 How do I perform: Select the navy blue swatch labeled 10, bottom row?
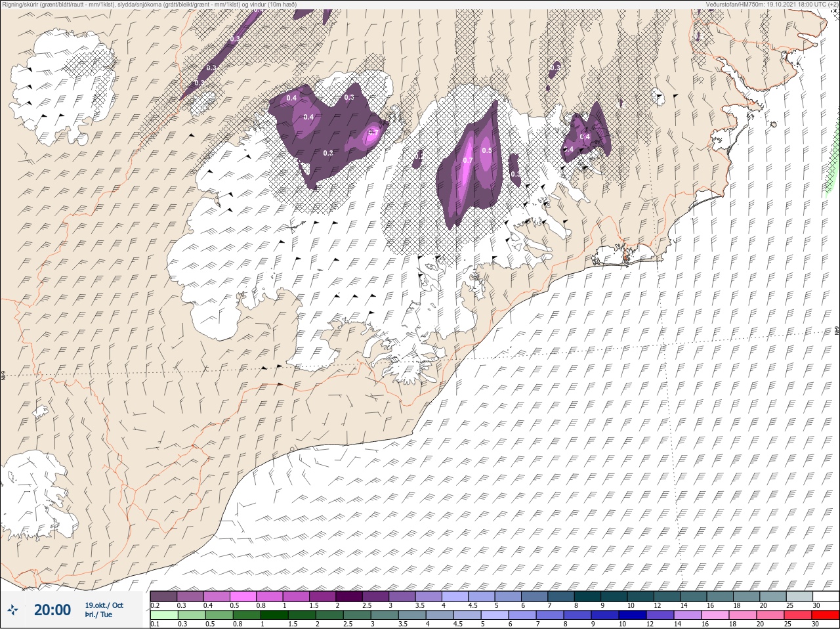coord(632,615)
